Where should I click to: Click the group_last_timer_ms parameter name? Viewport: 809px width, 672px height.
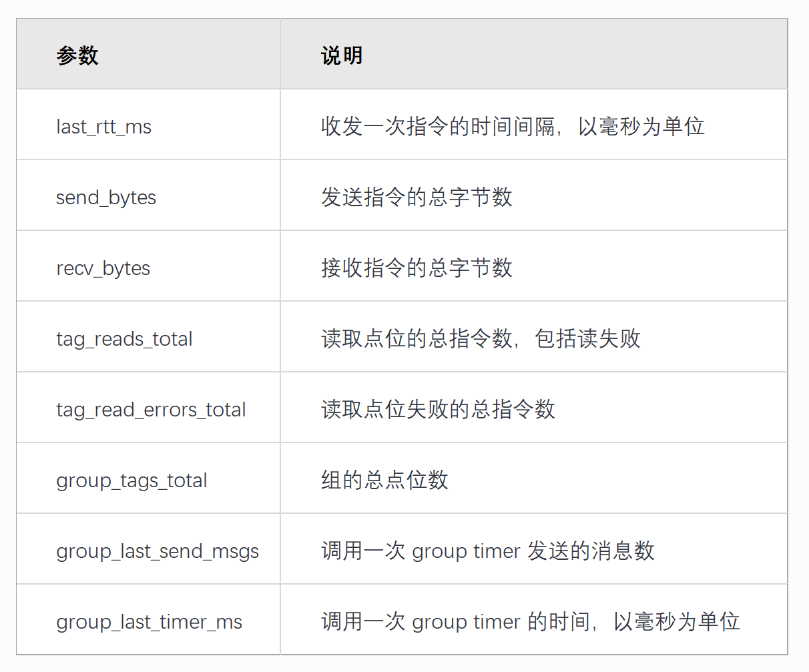click(x=149, y=622)
